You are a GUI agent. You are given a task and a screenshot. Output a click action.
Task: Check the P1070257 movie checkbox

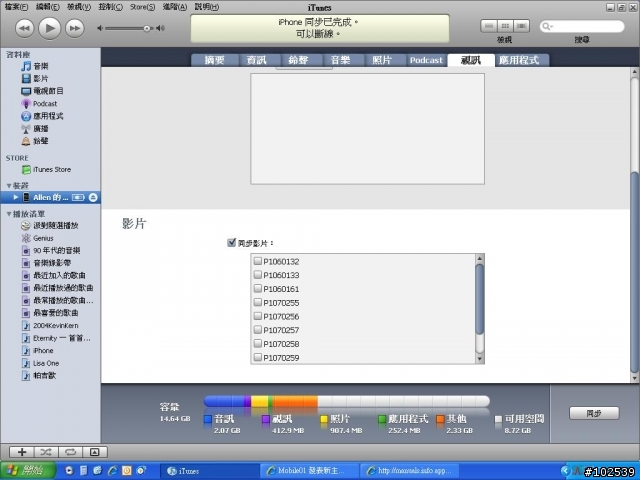(258, 330)
